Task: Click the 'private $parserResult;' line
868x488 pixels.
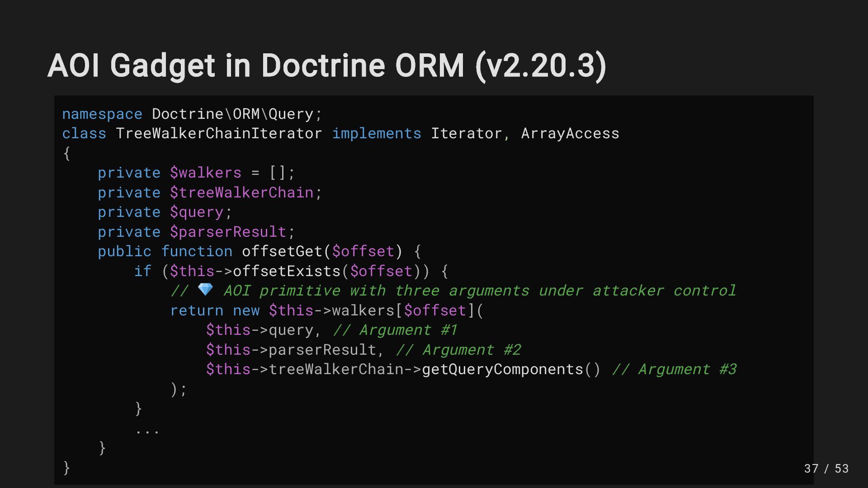Action: pyautogui.click(x=197, y=232)
